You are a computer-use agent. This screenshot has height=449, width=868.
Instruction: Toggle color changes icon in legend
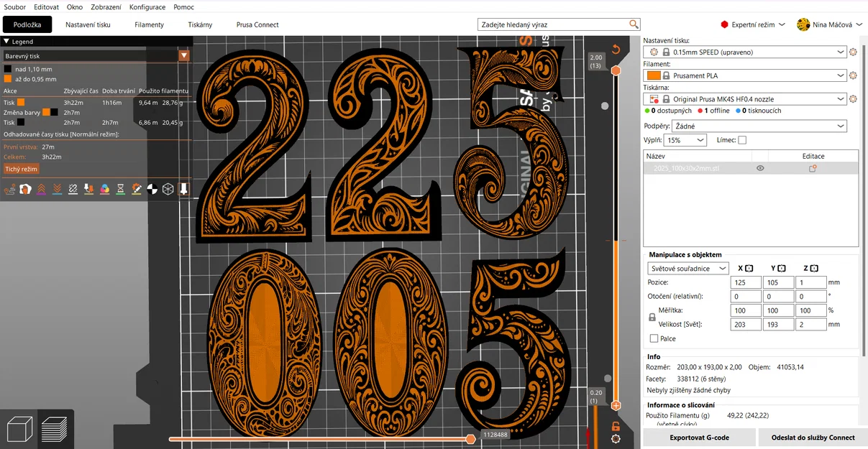(x=104, y=189)
